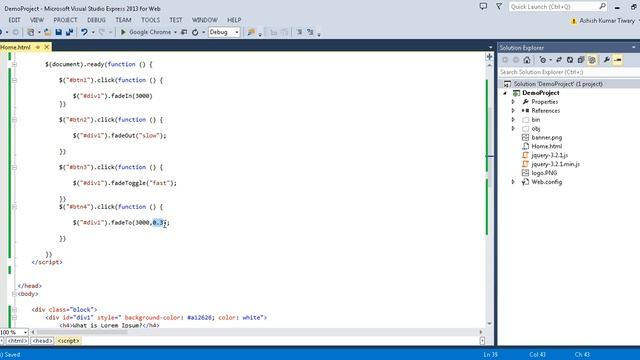The image size is (640, 360).
Task: Click the Home icon in Solution Explorer
Action: (x=527, y=60)
